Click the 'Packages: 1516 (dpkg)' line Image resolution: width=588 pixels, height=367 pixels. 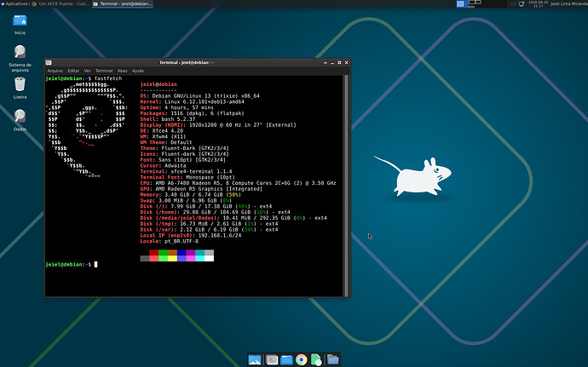tap(192, 113)
